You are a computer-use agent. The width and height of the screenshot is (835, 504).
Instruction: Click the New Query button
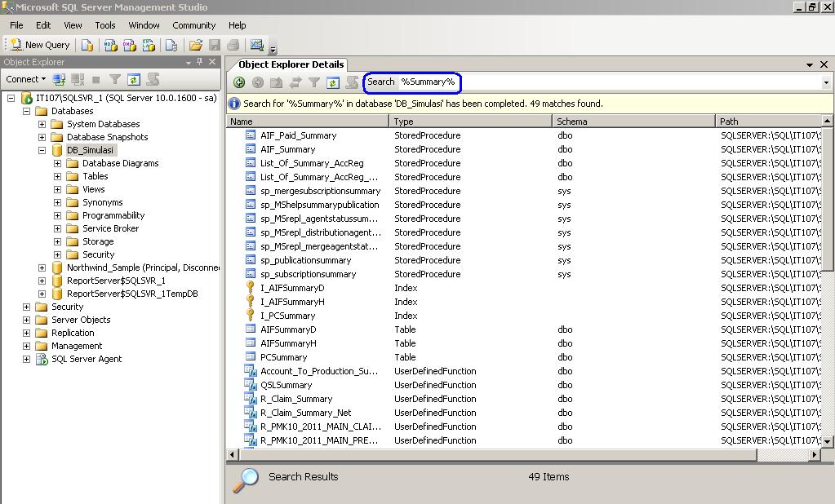coord(40,45)
